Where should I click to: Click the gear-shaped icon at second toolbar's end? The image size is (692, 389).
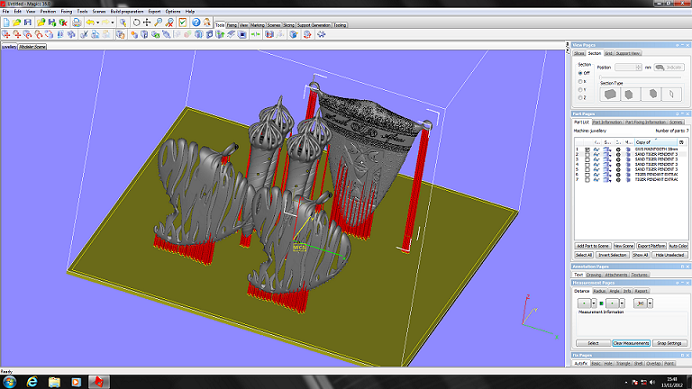point(321,34)
